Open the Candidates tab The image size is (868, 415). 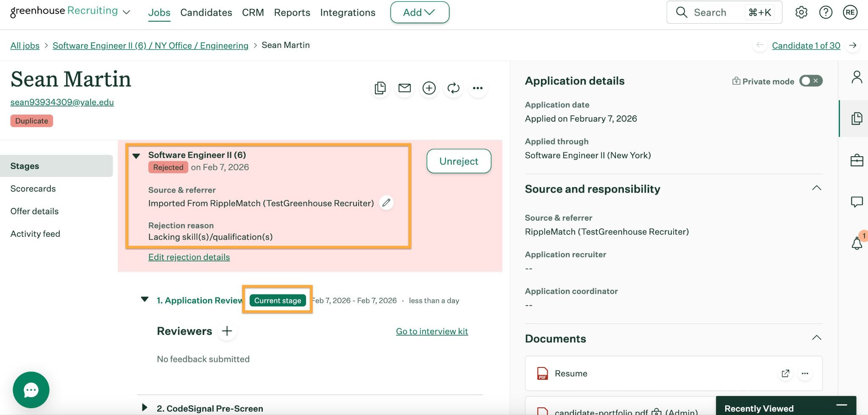tap(206, 13)
